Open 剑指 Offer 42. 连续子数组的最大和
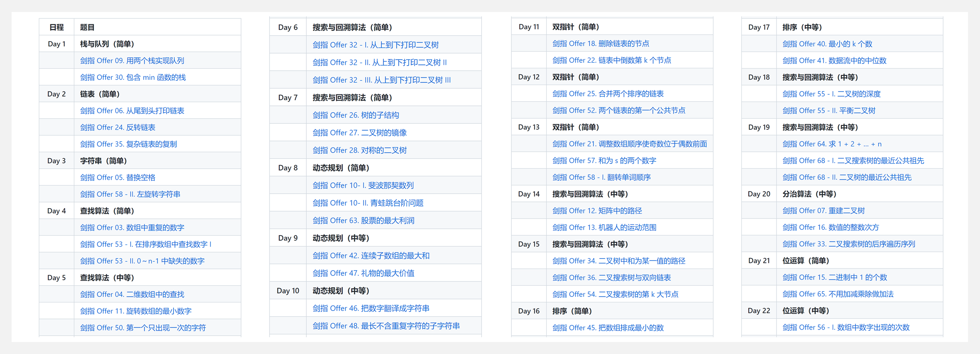 click(x=371, y=256)
